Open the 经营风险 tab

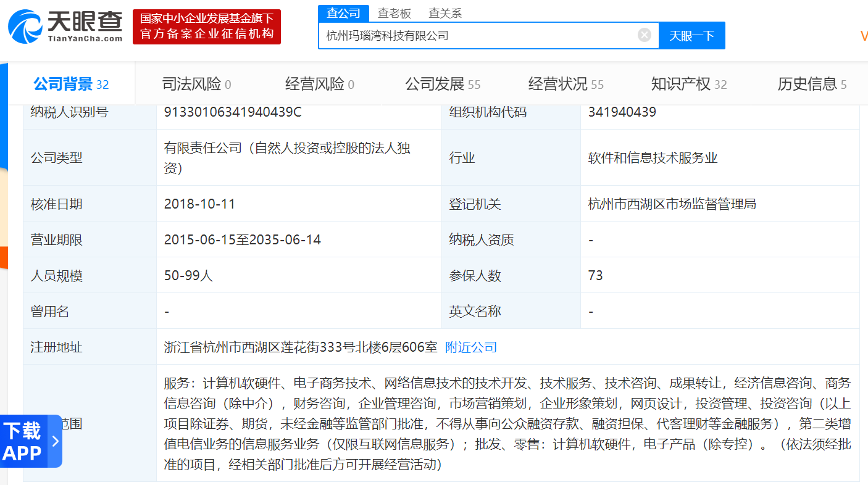coord(320,85)
